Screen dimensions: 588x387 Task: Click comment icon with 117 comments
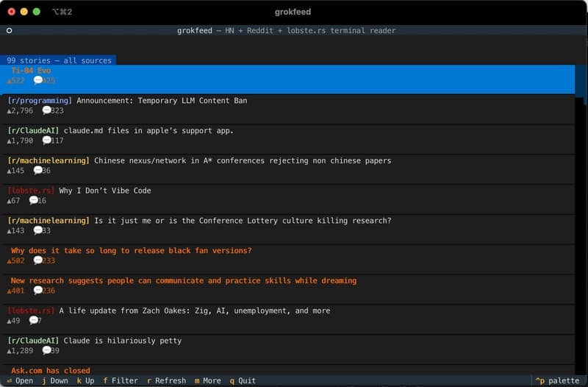46,140
